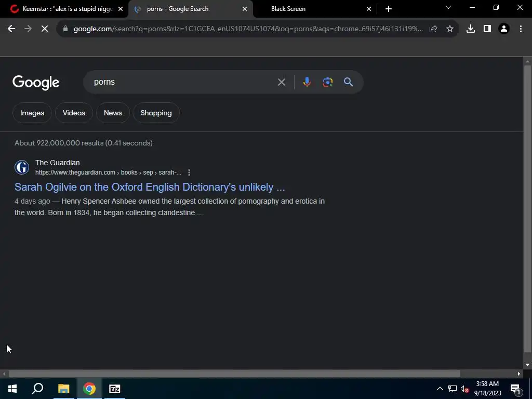This screenshot has width=532, height=399.
Task: Bookmark this tab with the star icon
Action: click(x=450, y=29)
